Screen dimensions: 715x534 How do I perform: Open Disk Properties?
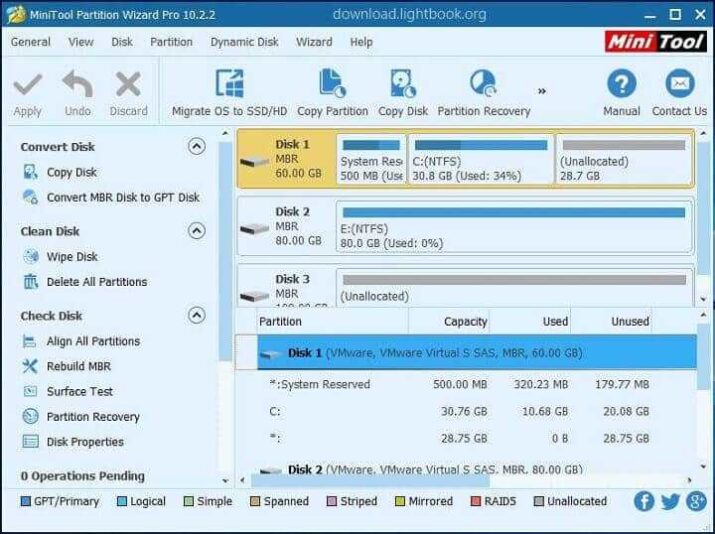click(85, 442)
